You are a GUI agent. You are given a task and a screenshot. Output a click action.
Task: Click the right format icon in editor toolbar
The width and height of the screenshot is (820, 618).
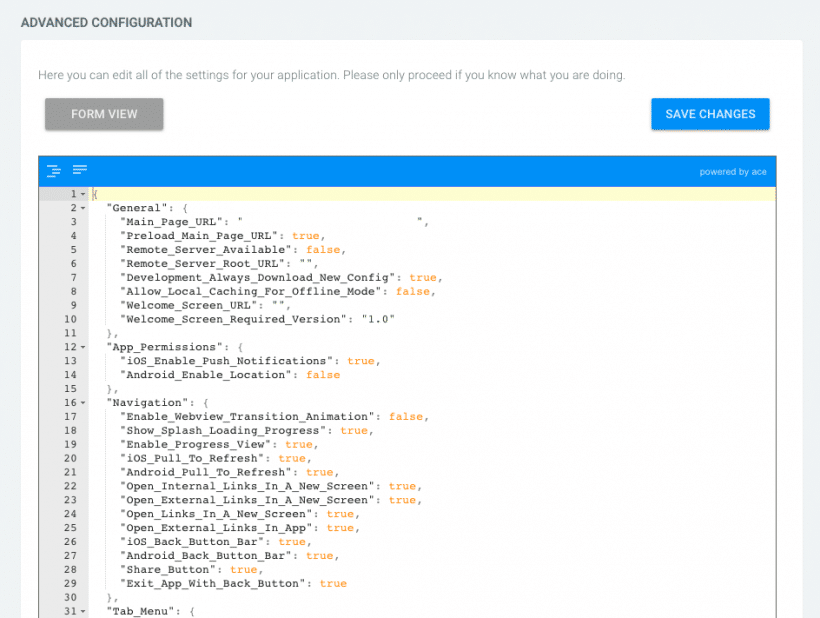[x=79, y=170]
